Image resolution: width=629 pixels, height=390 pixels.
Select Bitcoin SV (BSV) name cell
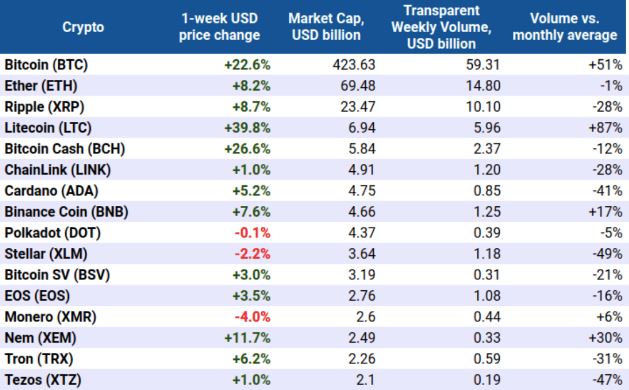coord(57,275)
